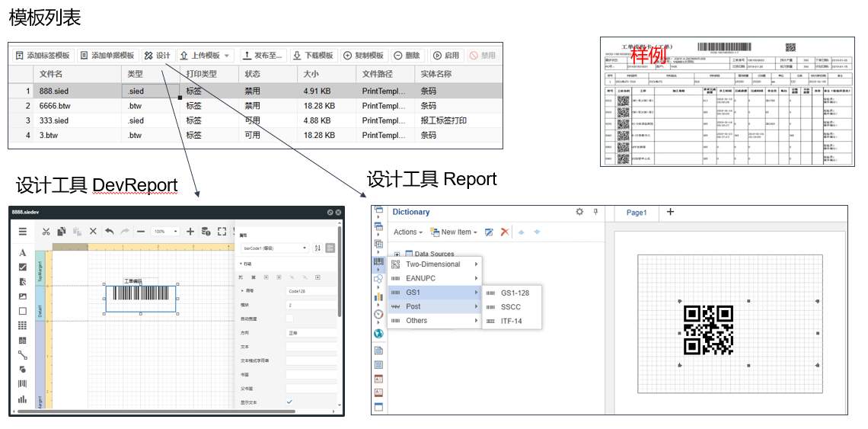Open the Two-Dimensional barcode submenu
Image resolution: width=868 pixels, height=429 pixels.
point(435,264)
